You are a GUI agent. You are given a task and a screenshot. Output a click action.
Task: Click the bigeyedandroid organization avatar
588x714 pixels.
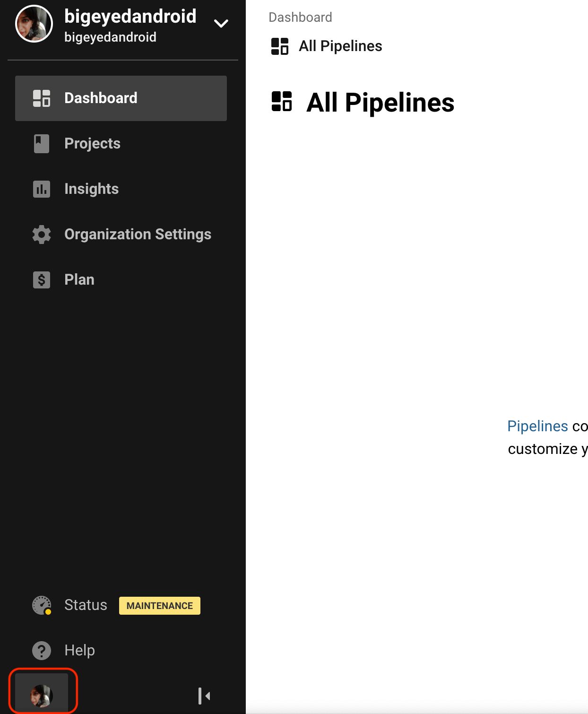34,24
